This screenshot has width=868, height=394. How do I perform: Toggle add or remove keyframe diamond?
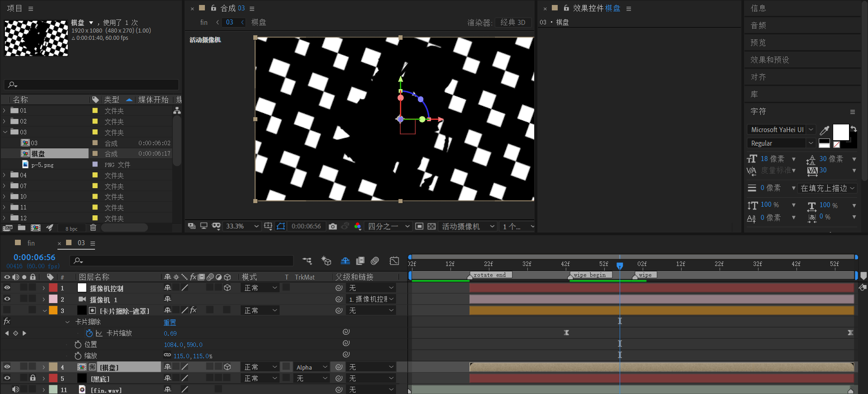tap(15, 333)
